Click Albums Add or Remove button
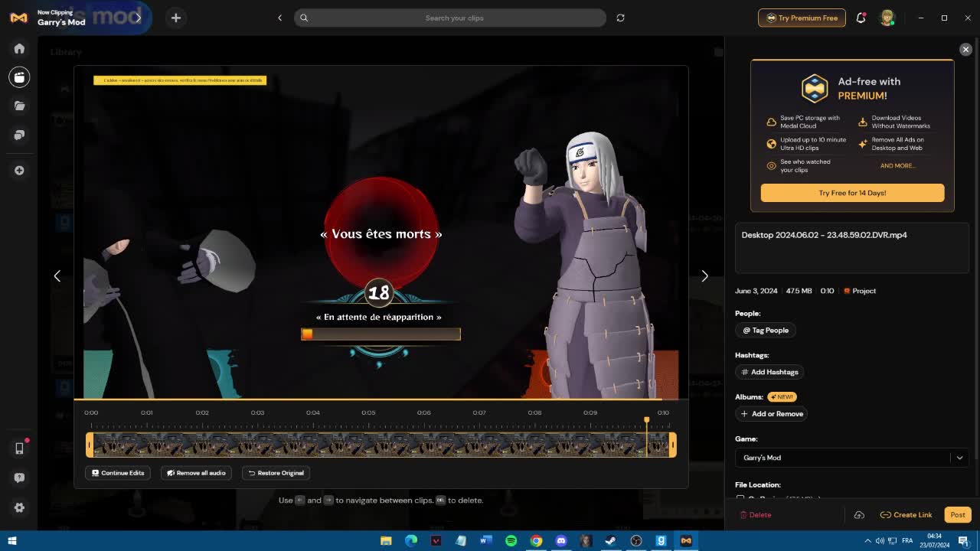The width and height of the screenshot is (980, 551). 772,414
